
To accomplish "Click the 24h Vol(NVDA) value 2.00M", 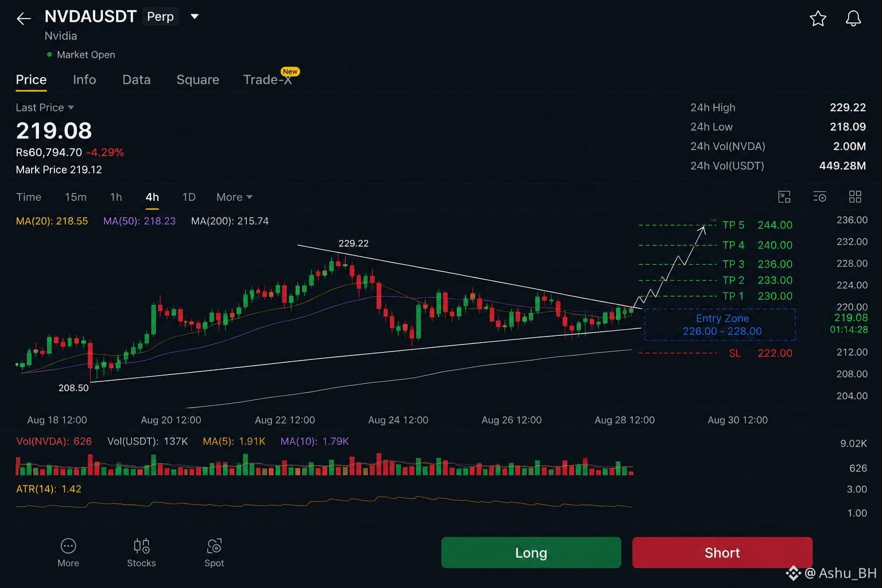I will click(849, 146).
